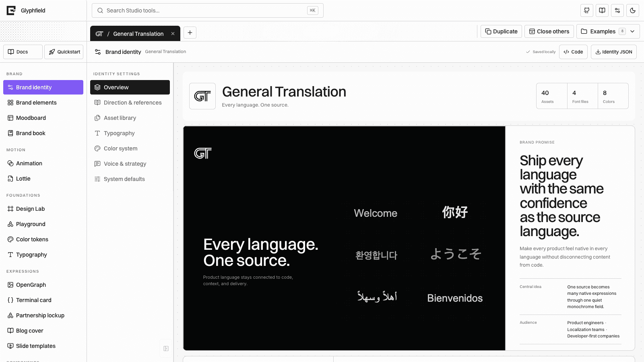Open Playground in sidebar
The width and height of the screenshot is (644, 362).
point(43,224)
